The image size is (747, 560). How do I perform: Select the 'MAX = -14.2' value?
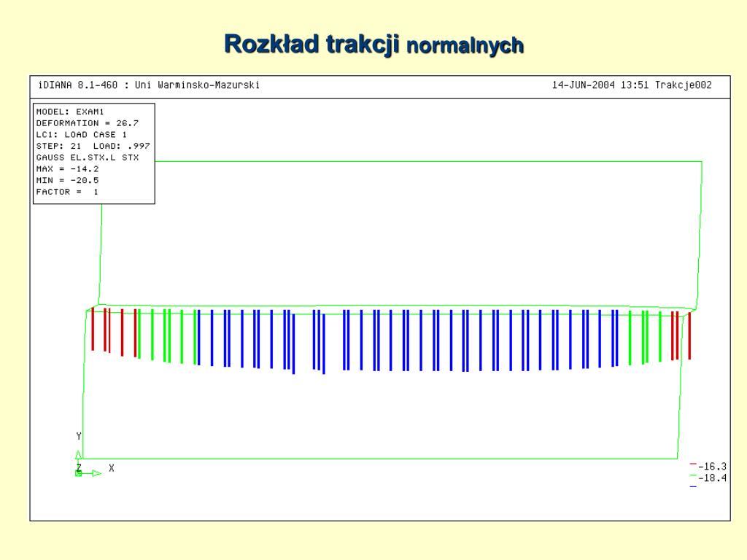click(x=67, y=169)
